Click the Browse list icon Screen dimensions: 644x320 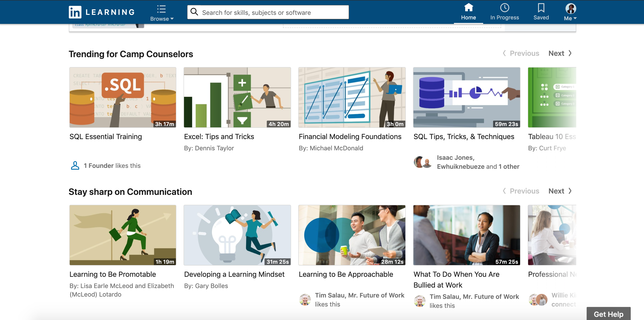click(x=161, y=9)
